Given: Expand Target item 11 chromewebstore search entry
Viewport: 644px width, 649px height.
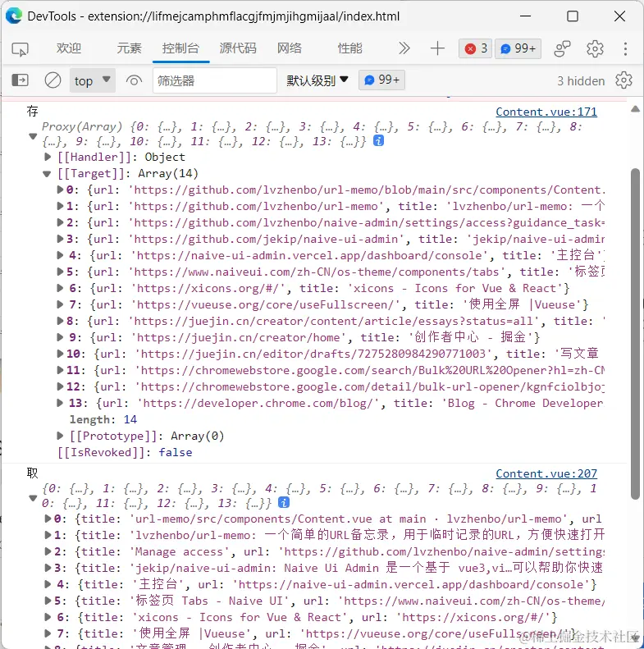Looking at the screenshot, I should pyautogui.click(x=61, y=370).
